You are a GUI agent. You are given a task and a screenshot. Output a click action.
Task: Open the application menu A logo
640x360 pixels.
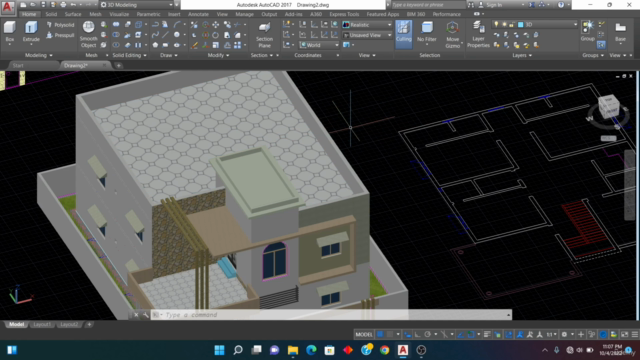pos(7,7)
